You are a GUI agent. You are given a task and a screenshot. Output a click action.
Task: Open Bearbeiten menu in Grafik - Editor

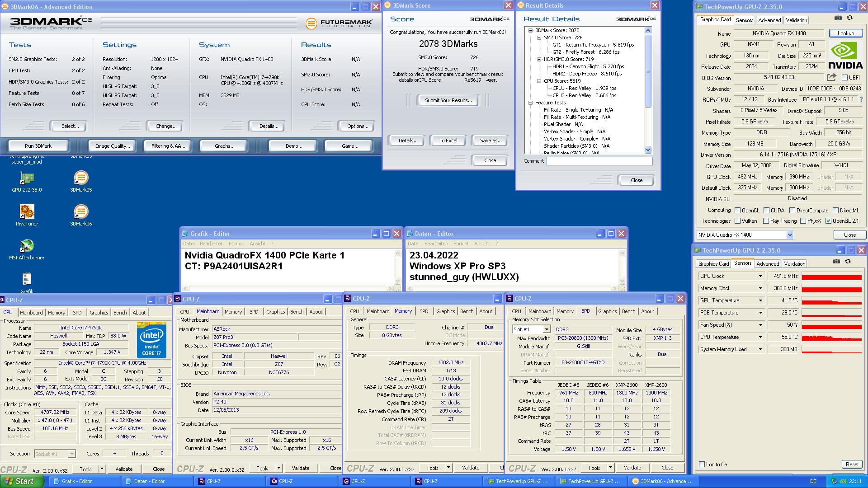pos(211,244)
